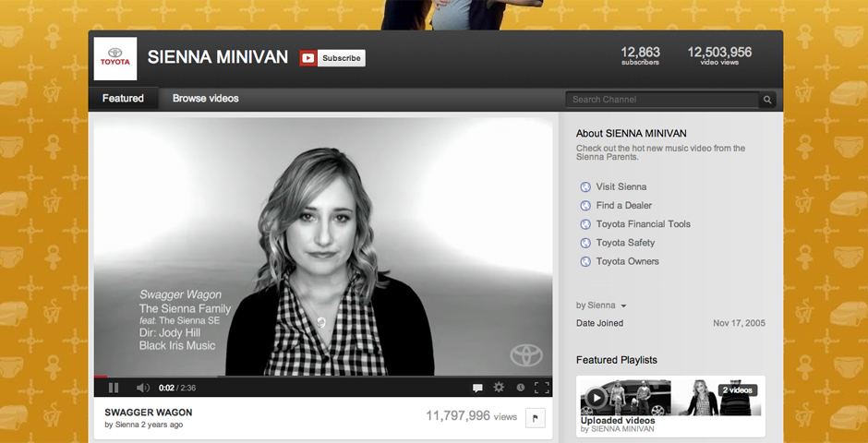
Task: Click the 2 videos badge on playlist
Action: click(x=738, y=389)
